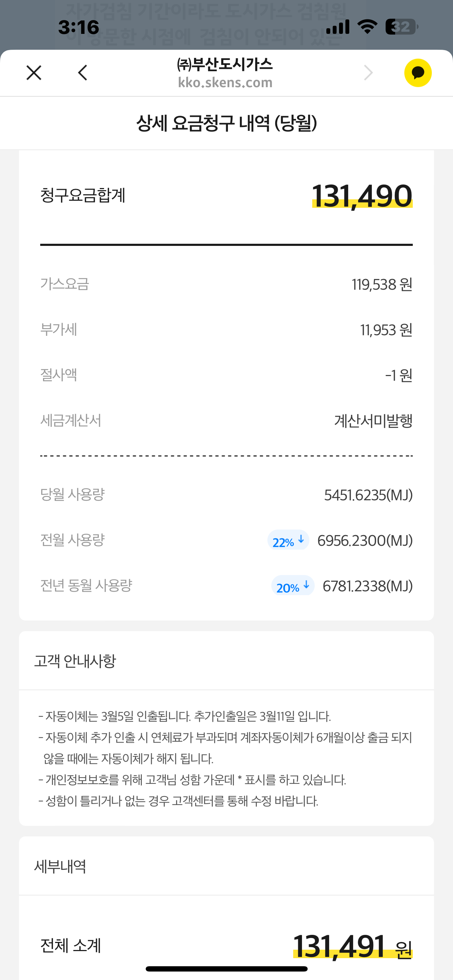This screenshot has width=453, height=980.
Task: Tap the kko.skens.com address text
Action: coord(225,83)
